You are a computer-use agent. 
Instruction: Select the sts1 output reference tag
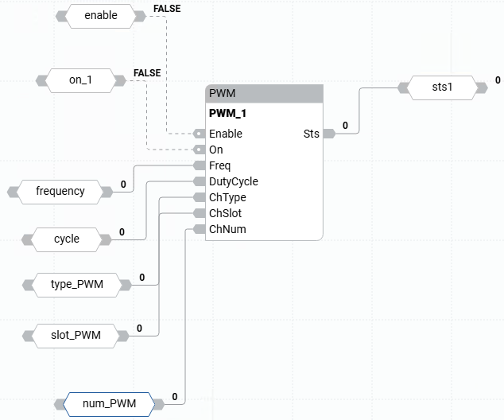[444, 87]
